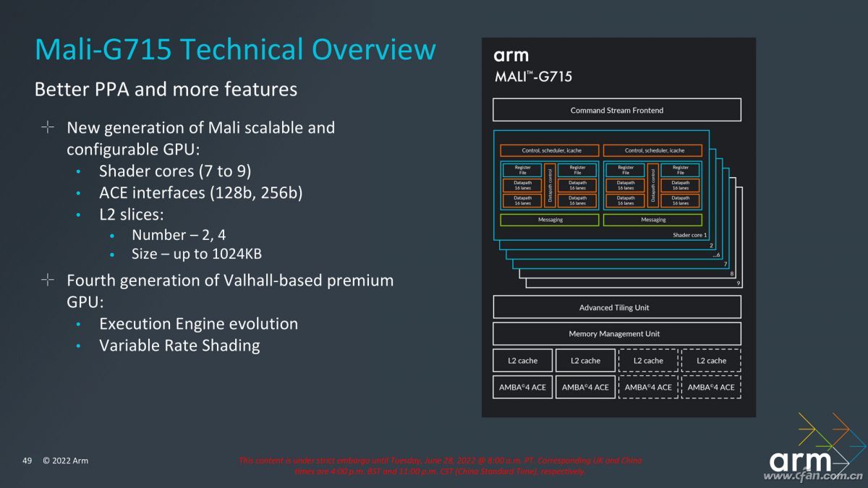Select the Advanced Tiling Unit block

pos(616,307)
